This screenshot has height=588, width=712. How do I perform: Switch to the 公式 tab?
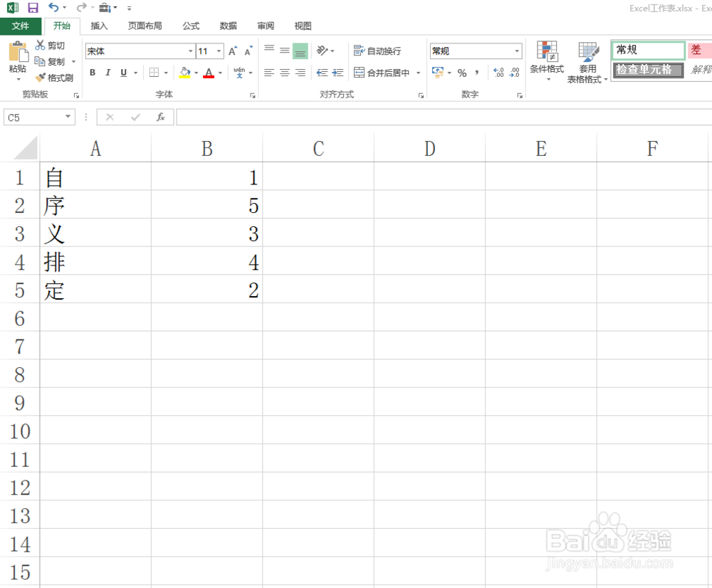191,26
